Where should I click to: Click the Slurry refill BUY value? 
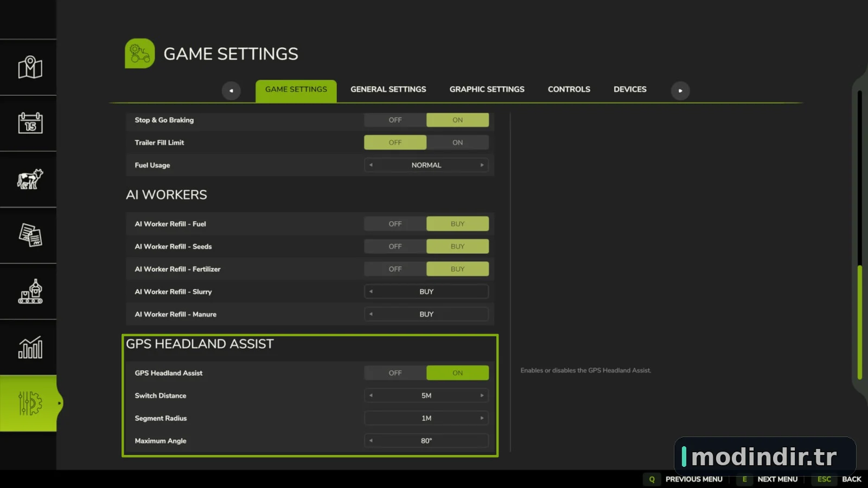click(426, 292)
